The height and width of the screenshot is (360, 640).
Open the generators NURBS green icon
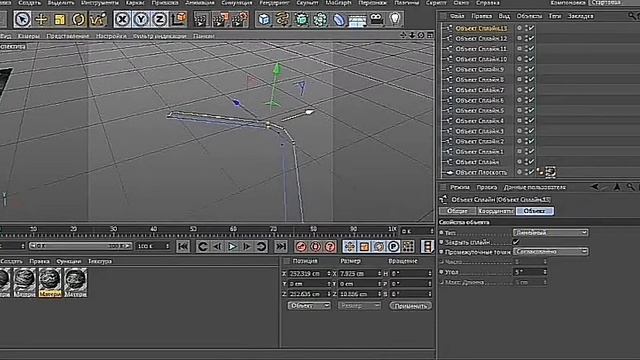301,19
